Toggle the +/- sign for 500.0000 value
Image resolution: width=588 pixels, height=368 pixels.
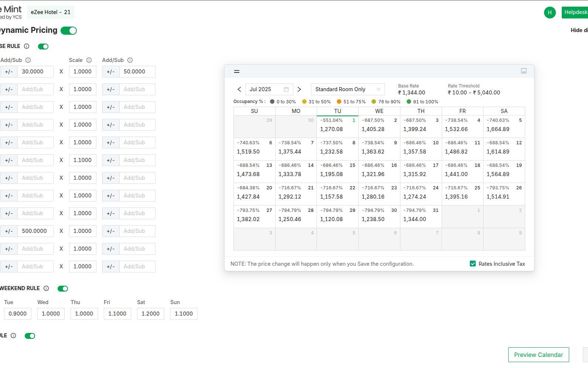click(9, 231)
